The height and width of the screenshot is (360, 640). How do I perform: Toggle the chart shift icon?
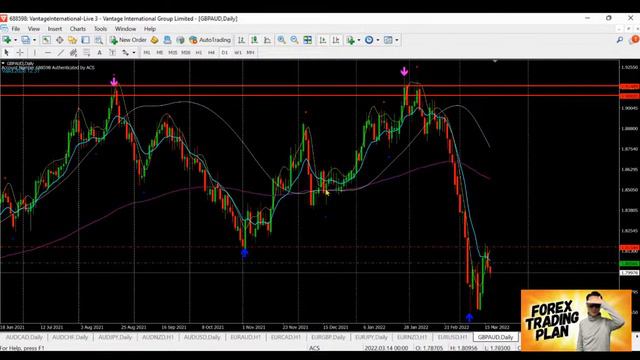[336, 40]
